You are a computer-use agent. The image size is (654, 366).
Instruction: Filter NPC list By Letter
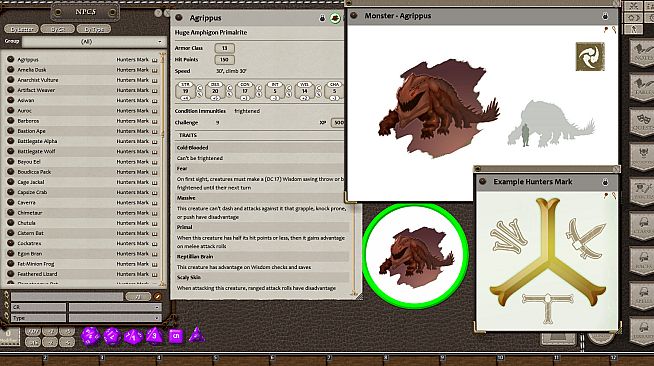(x=21, y=29)
